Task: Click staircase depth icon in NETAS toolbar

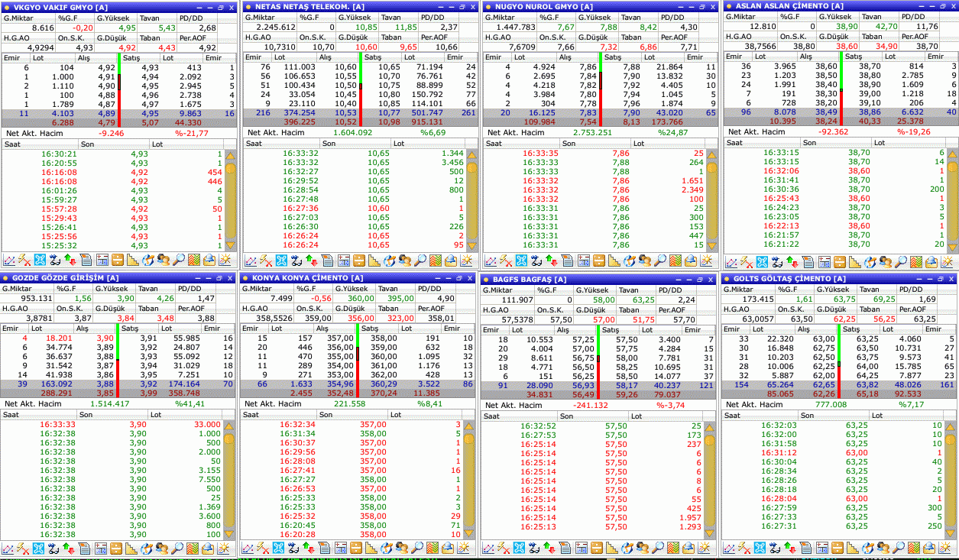Action: click(373, 261)
